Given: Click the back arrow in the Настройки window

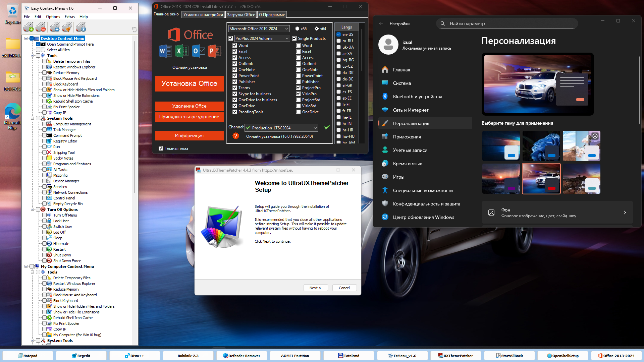Looking at the screenshot, I should point(381,23).
